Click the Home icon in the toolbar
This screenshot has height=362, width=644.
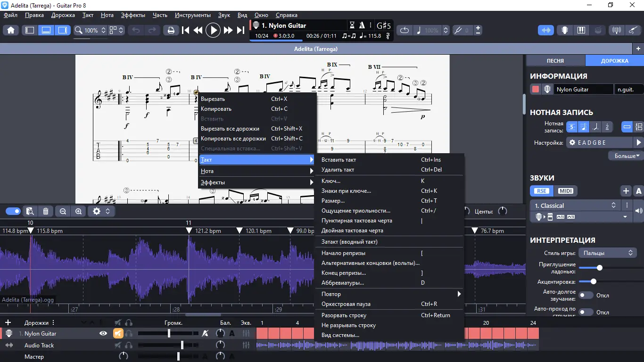(x=11, y=30)
